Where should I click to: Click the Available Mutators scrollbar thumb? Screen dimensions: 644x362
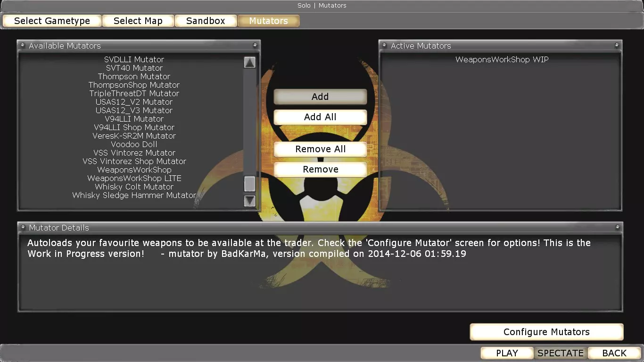click(x=250, y=183)
